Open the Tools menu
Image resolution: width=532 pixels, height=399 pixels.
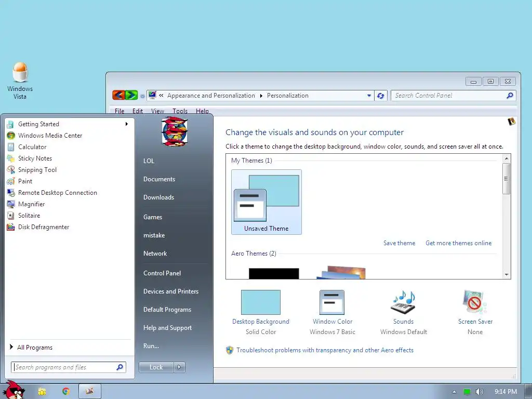click(x=180, y=111)
